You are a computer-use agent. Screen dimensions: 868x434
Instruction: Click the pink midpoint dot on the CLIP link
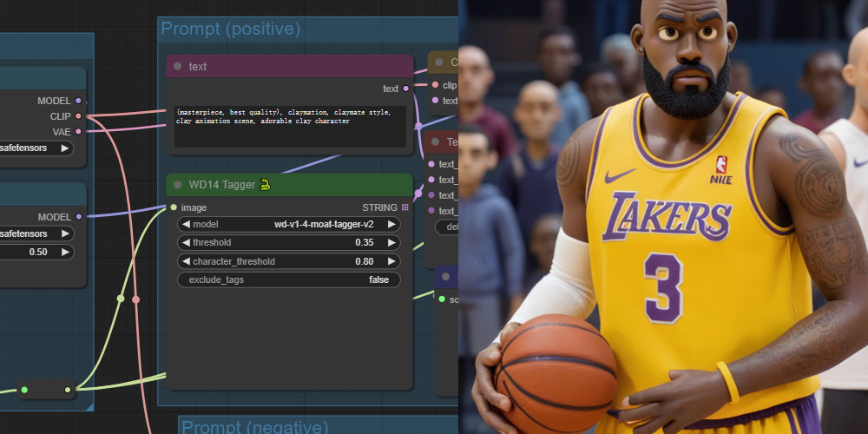pyautogui.click(x=135, y=299)
